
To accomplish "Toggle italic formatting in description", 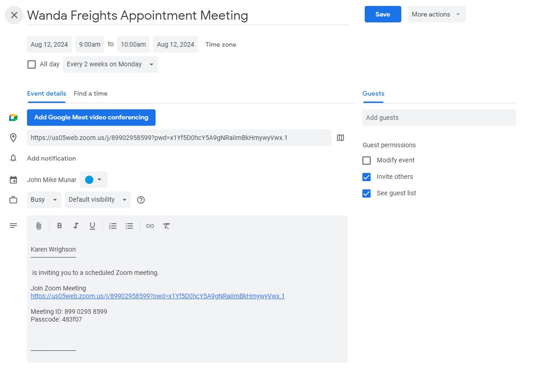I will pos(76,226).
